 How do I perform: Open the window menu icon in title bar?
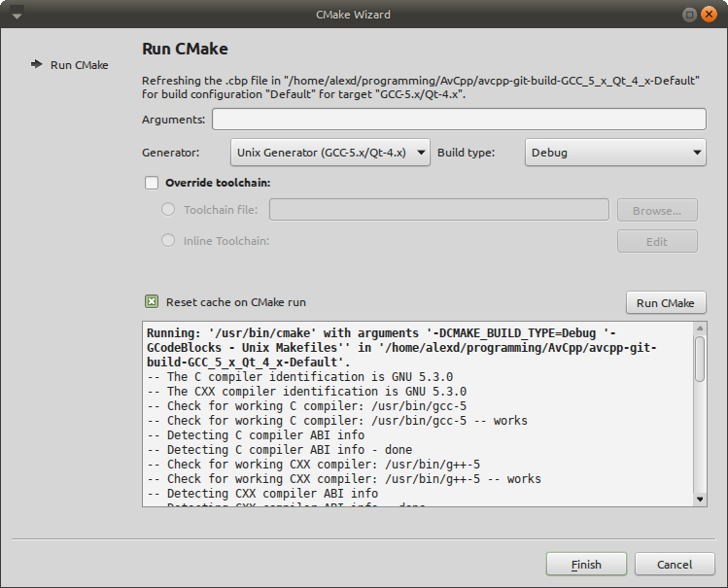coord(17,13)
